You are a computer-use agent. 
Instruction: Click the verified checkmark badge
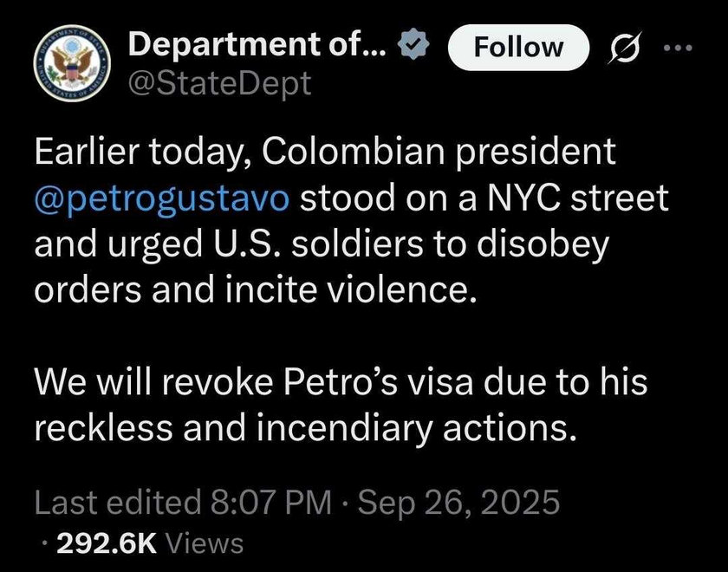click(413, 43)
